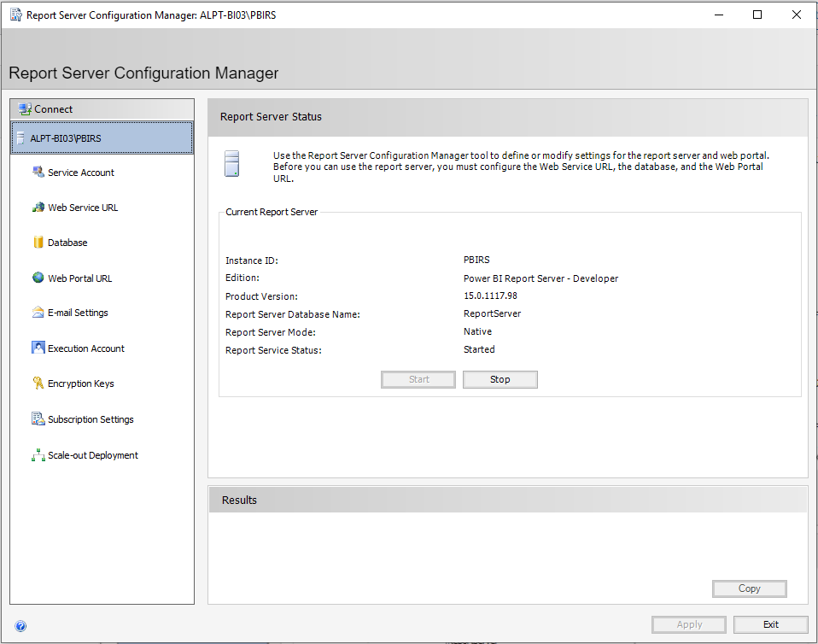Maximize the Configuration Manager window
Viewport: 818px width, 644px height.
pyautogui.click(x=757, y=15)
